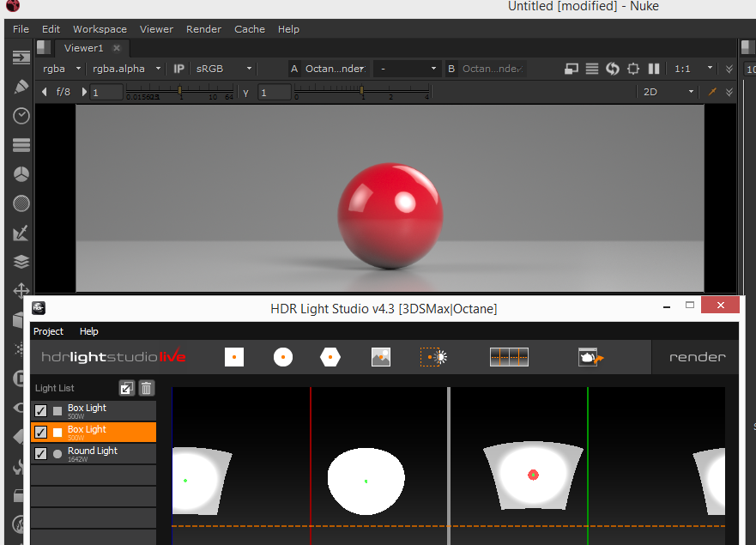The image size is (756, 545).
Task: Open the Viewer menu in Nuke
Action: (x=156, y=29)
